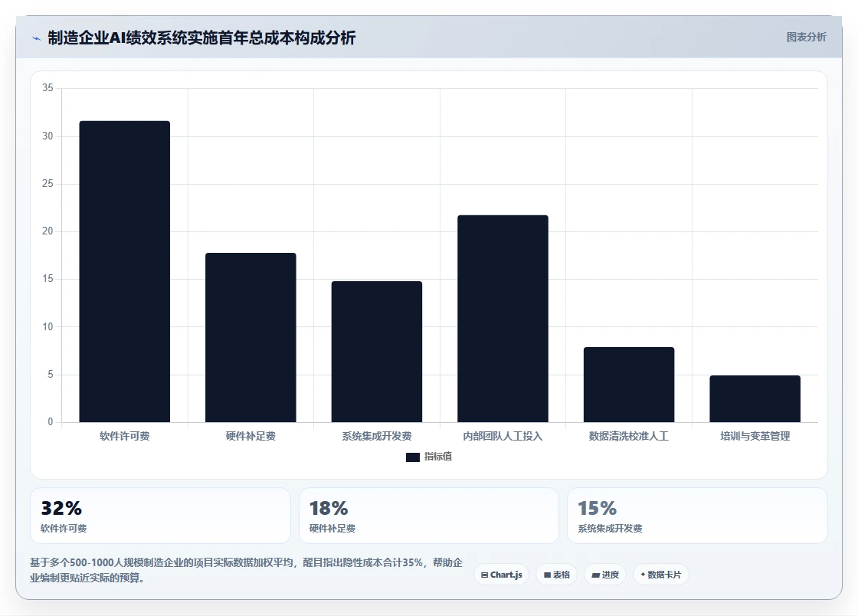
Task: Click the chart title 制造企业AI绩效系统实施首年总成本构成分析
Action: pos(201,38)
